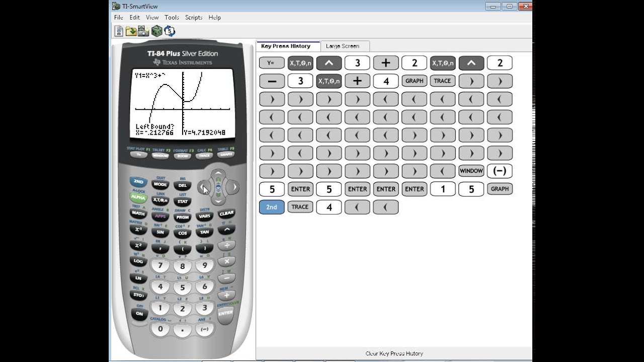Click the 8 key on the calculator keypad
The width and height of the screenshot is (644, 362).
[x=183, y=266]
